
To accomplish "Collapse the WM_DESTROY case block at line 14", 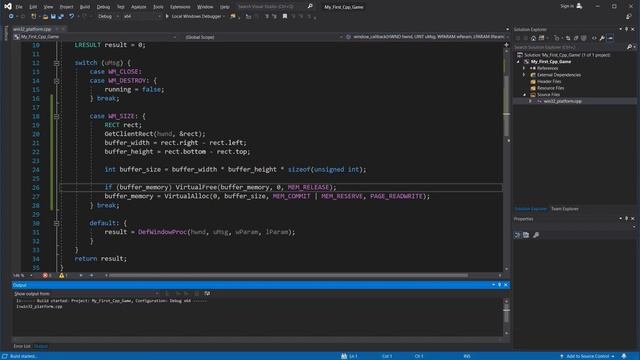I will 57,81.
